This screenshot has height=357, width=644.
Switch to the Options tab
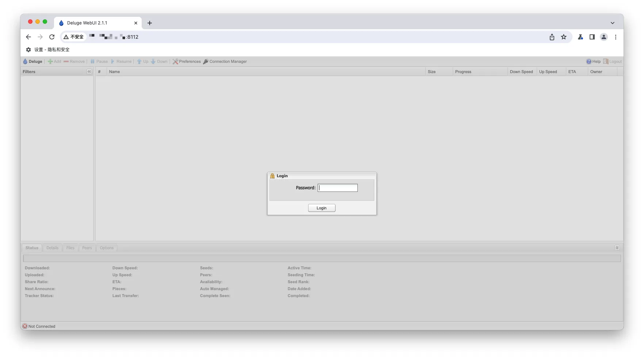[x=107, y=248]
